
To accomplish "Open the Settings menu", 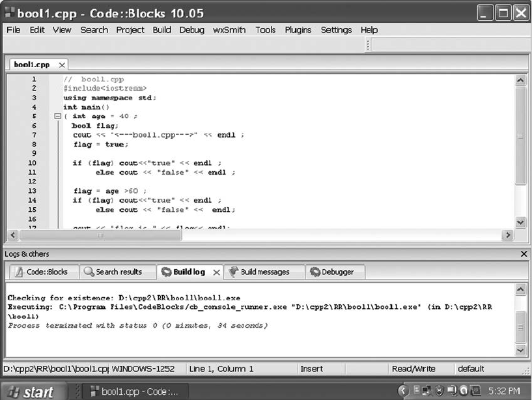I will point(336,30).
